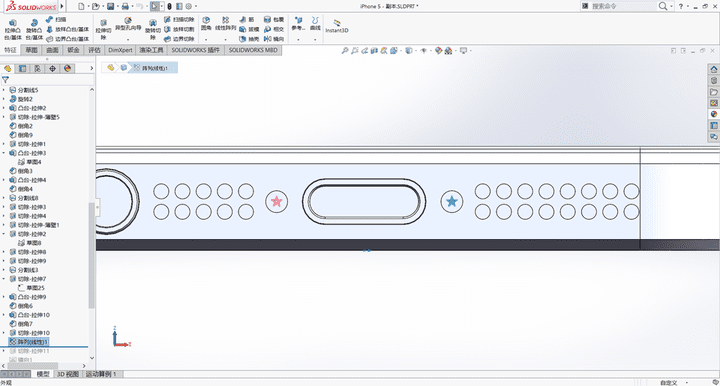Select the Lofted Boss/Base (放样凸台/基体) tool
720x386 pixels.
[67, 29]
